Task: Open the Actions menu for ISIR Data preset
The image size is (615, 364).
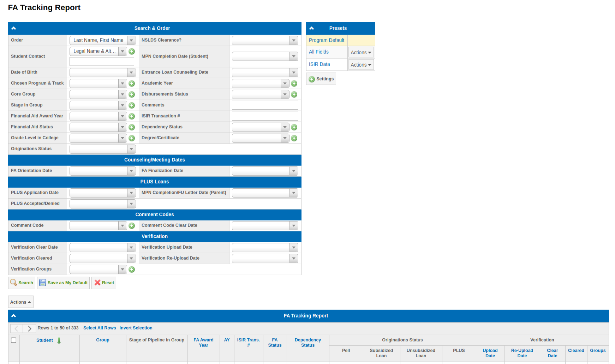Action: click(x=361, y=65)
